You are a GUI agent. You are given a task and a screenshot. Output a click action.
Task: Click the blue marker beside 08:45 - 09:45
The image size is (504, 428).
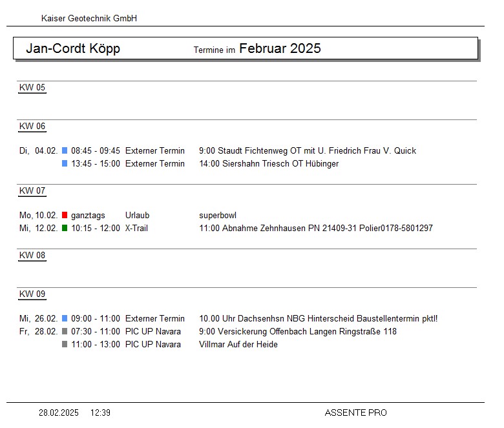pos(65,150)
